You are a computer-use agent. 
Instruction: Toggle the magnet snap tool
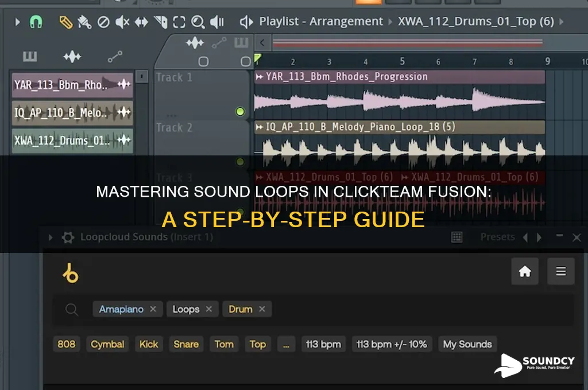[x=36, y=22]
